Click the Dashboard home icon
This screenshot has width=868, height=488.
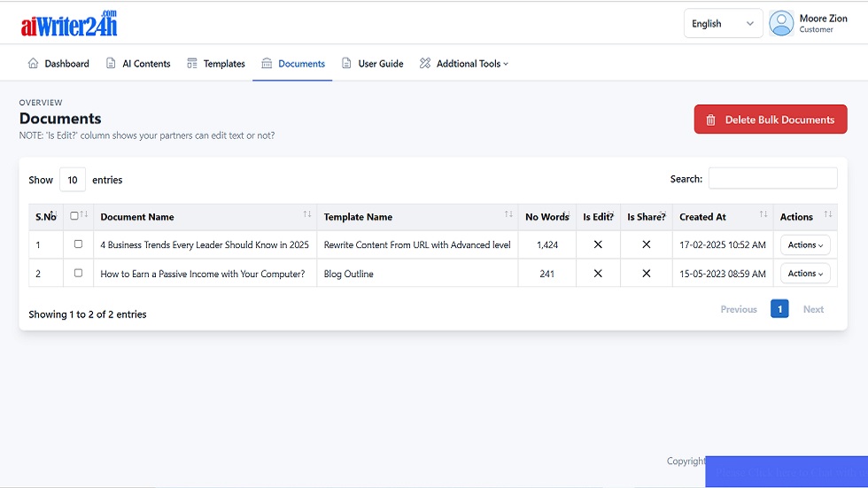point(34,64)
